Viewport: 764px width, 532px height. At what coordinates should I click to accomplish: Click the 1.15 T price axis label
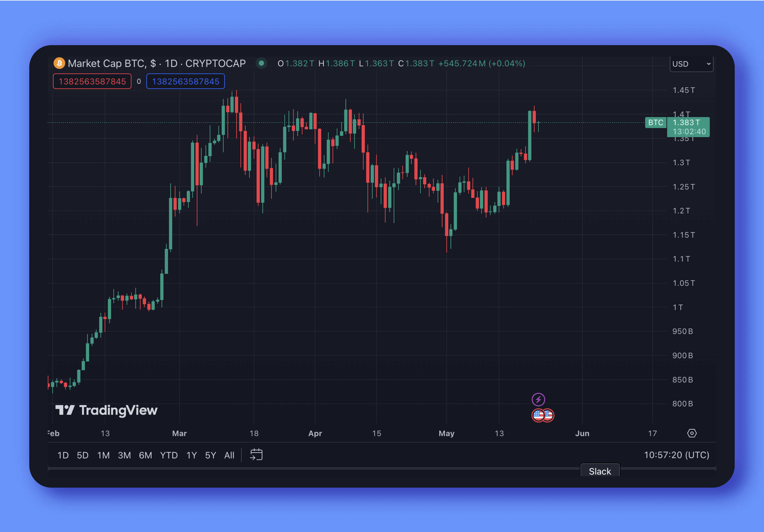click(x=684, y=235)
